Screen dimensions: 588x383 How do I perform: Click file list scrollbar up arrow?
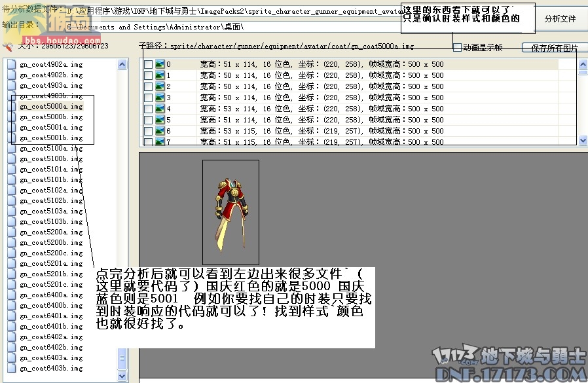pyautogui.click(x=122, y=65)
